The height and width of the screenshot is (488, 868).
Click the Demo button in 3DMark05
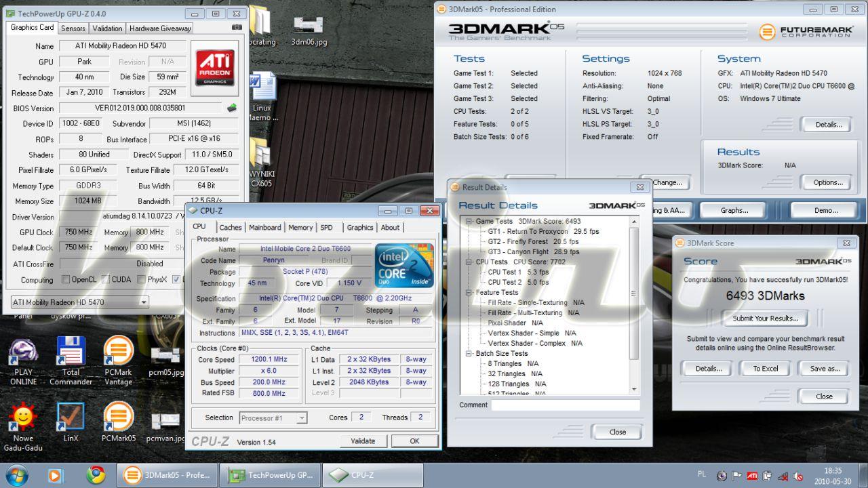[x=826, y=210]
